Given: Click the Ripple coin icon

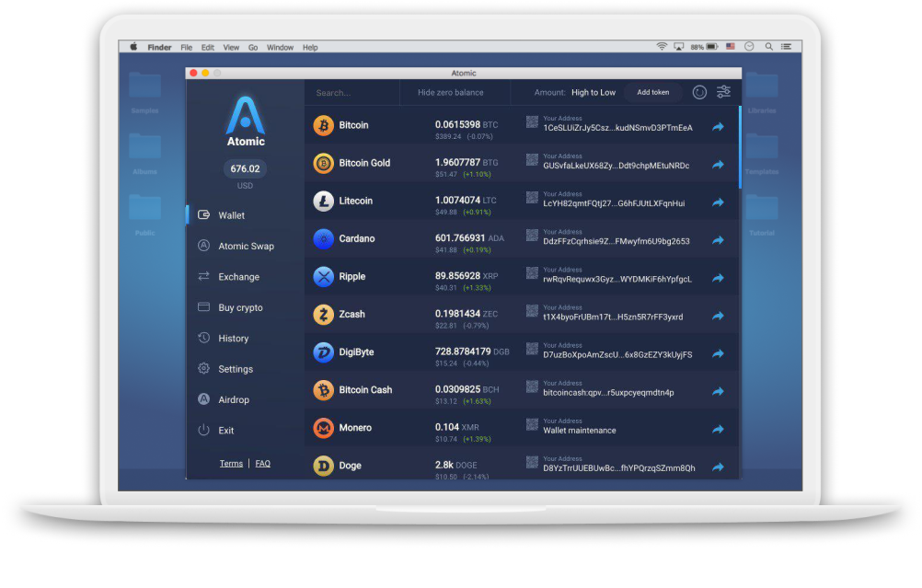Looking at the screenshot, I should (323, 276).
